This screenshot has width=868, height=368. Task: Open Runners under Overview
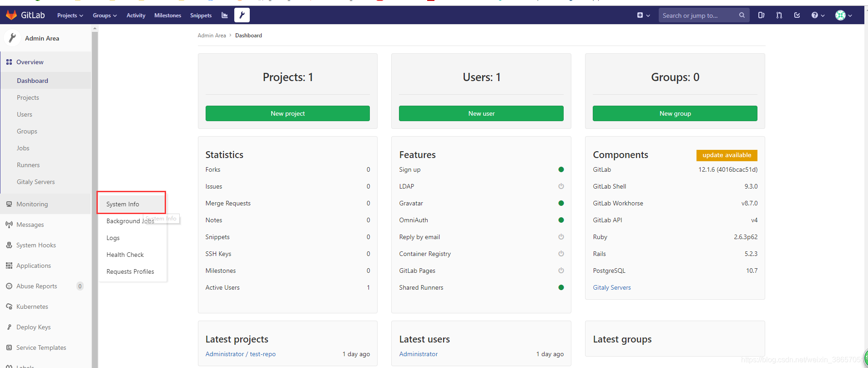28,165
